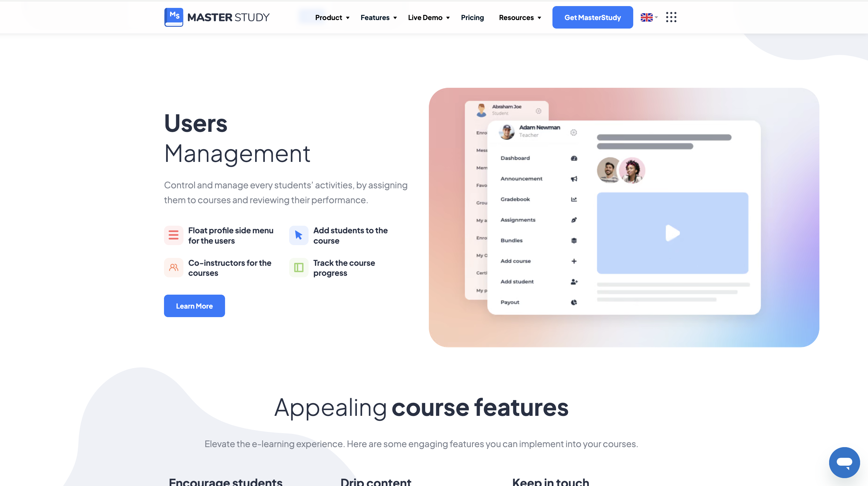Play the embedded video preview
This screenshot has height=486, width=868.
click(x=672, y=233)
